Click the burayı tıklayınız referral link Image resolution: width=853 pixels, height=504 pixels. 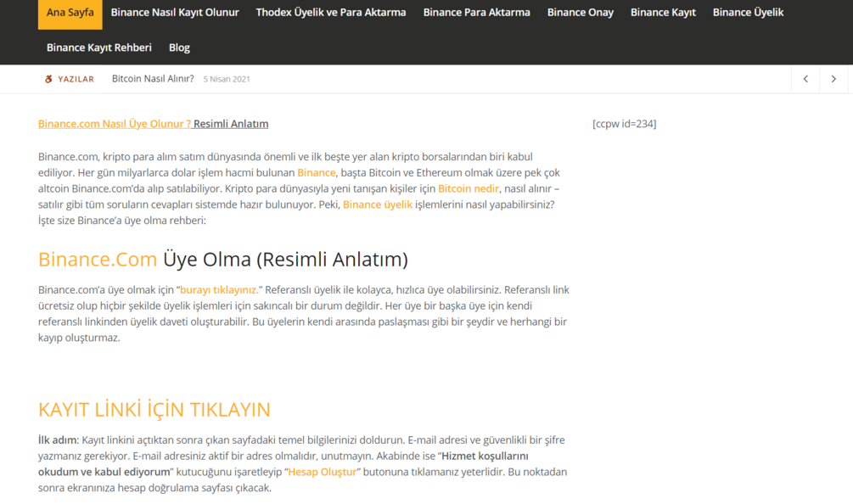(x=219, y=290)
